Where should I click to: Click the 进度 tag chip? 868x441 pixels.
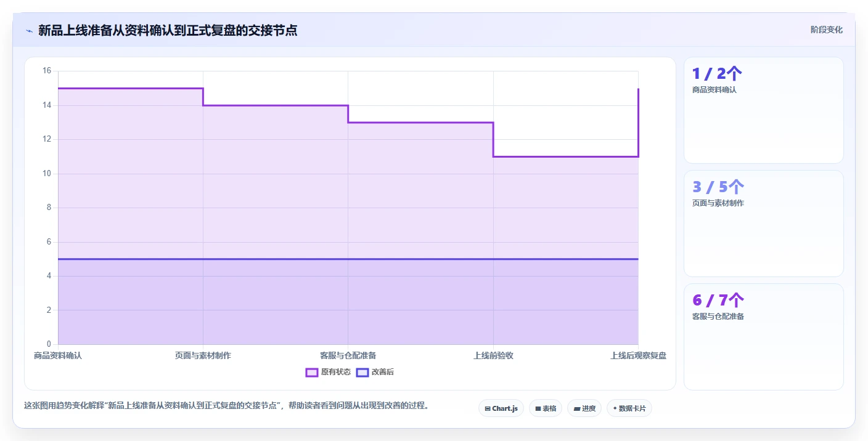coord(584,408)
